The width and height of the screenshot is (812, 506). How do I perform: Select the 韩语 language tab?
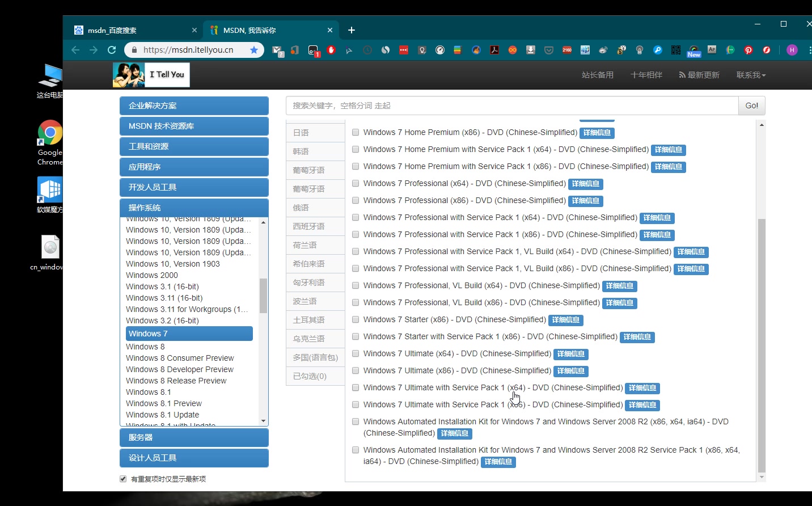[315, 151]
